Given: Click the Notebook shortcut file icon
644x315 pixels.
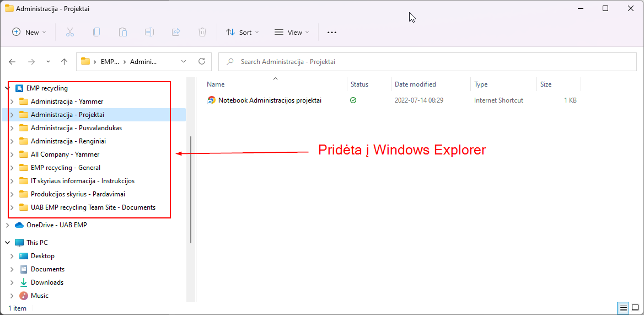Looking at the screenshot, I should coord(211,100).
